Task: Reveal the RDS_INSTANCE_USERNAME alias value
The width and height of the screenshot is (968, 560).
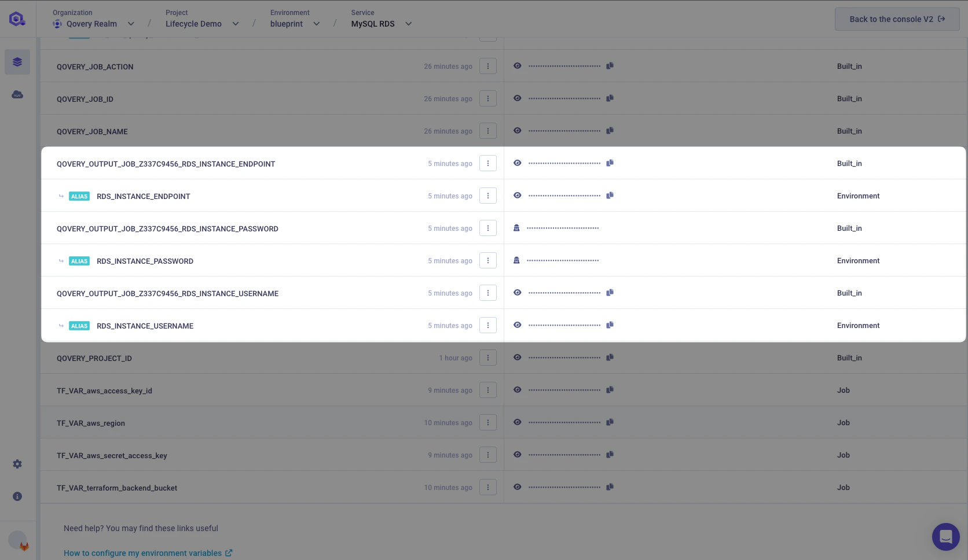Action: (x=518, y=325)
